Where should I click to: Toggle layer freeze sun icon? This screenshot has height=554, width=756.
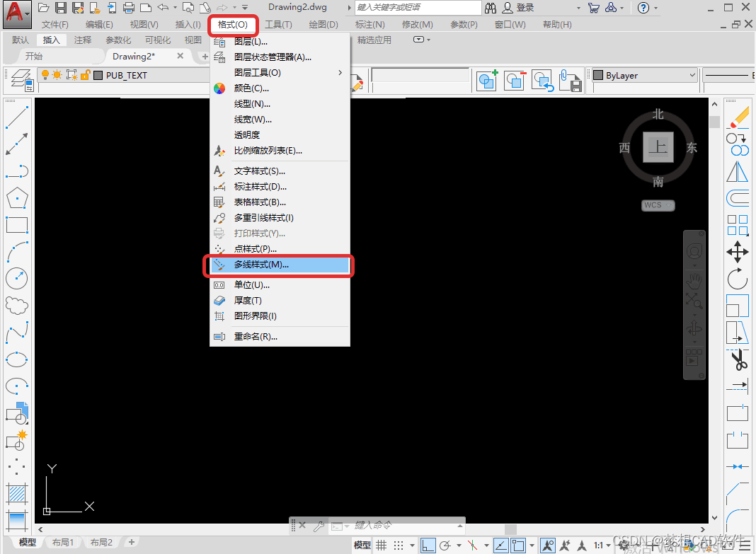click(57, 75)
